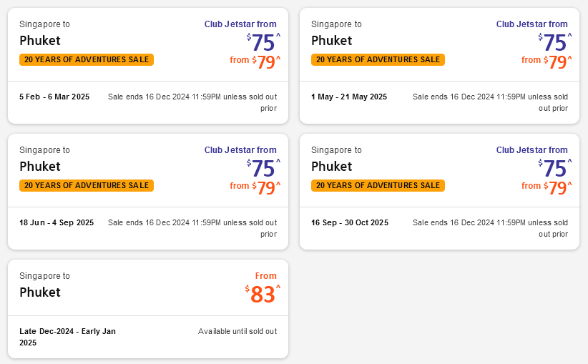Click the sale badge on the 16 Sep card
Screen dimensions: 588x364
tap(378, 185)
